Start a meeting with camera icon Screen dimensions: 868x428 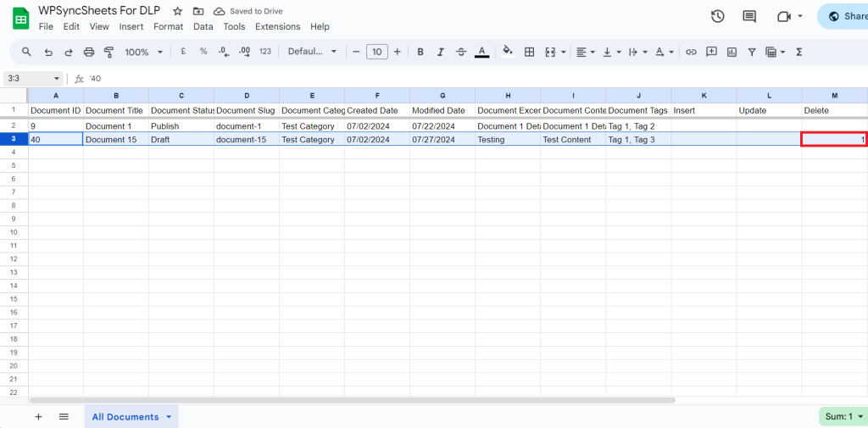[x=783, y=17]
